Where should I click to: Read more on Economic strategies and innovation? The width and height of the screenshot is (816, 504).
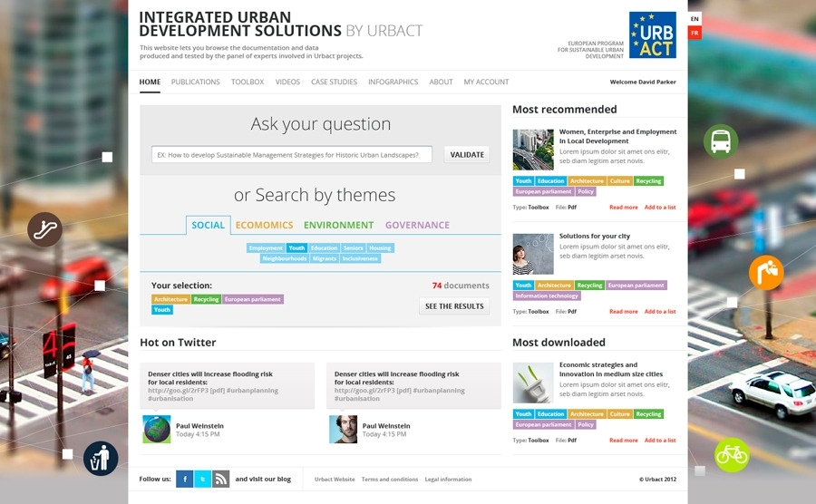pyautogui.click(x=624, y=440)
